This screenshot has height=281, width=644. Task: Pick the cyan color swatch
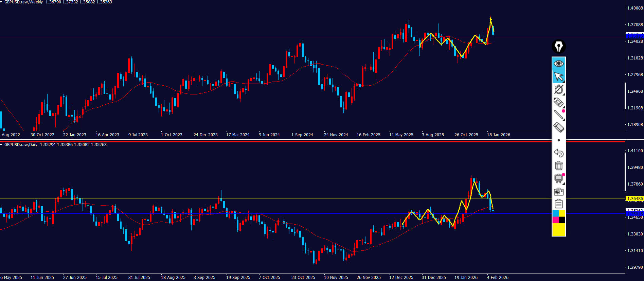tap(555, 213)
